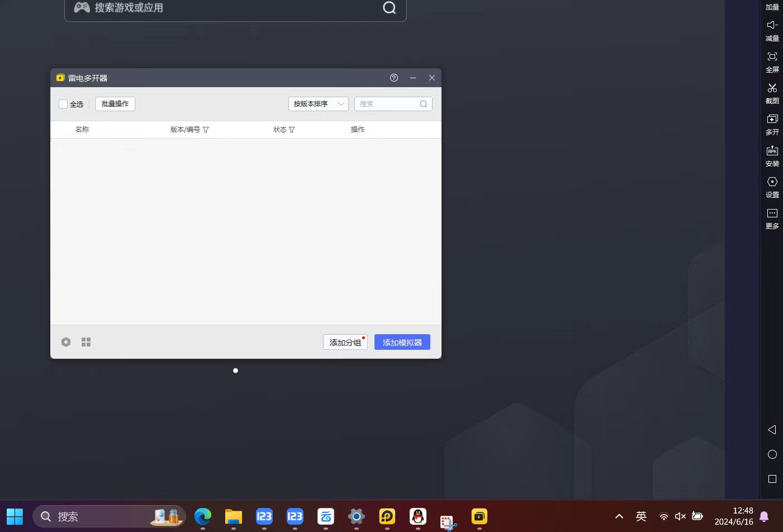Open the multi-instance (多开) sidebar icon

pyautogui.click(x=772, y=119)
